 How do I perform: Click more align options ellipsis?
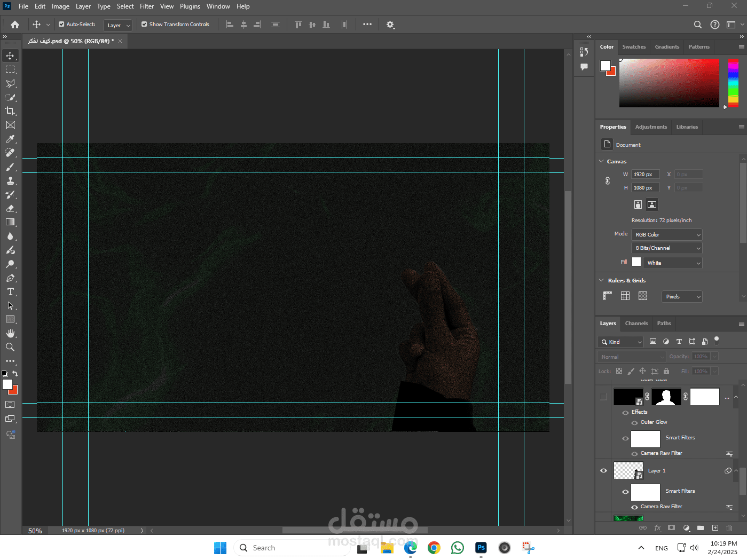367,25
